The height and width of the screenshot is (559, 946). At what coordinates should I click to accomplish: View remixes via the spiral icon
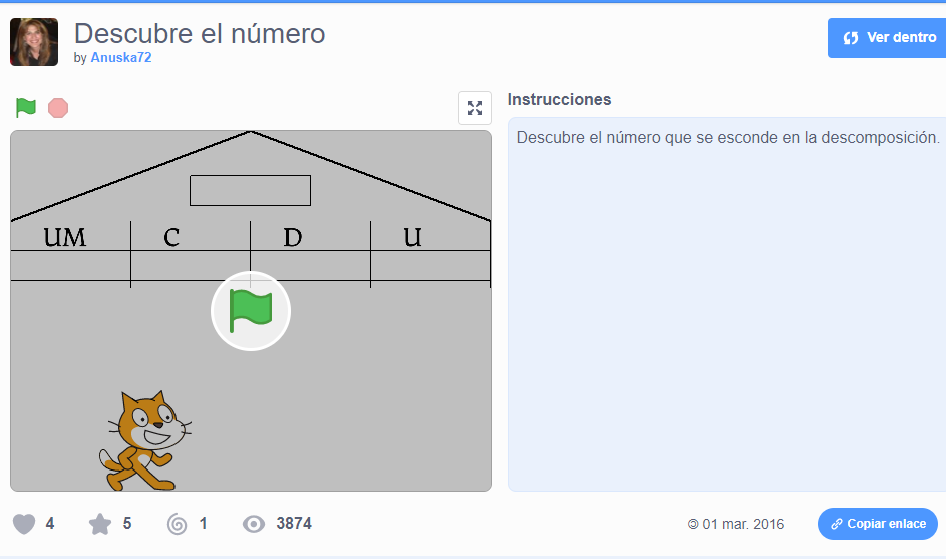(177, 524)
